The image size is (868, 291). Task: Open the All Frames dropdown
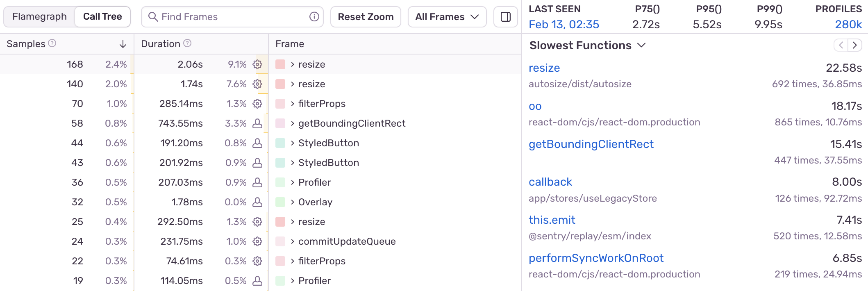(447, 17)
